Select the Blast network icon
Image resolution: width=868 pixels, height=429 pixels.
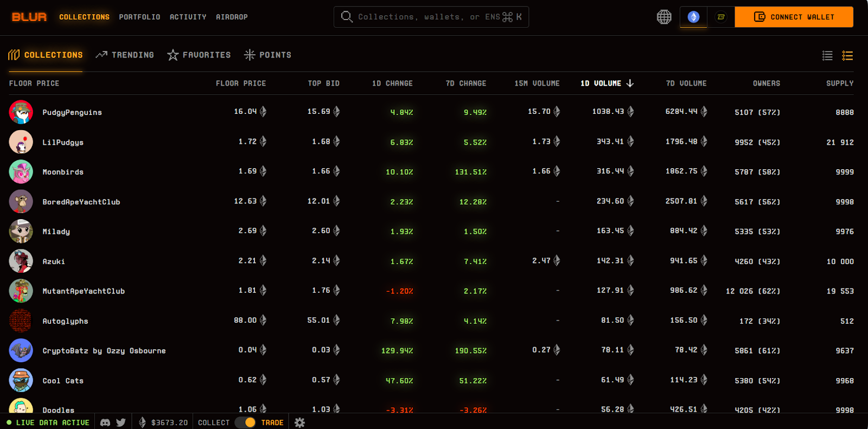[x=721, y=17]
